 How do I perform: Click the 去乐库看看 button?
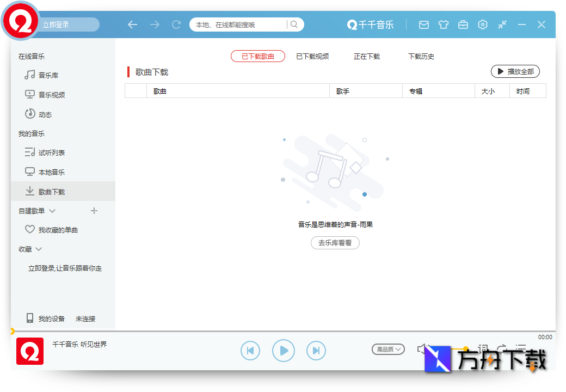tap(335, 243)
